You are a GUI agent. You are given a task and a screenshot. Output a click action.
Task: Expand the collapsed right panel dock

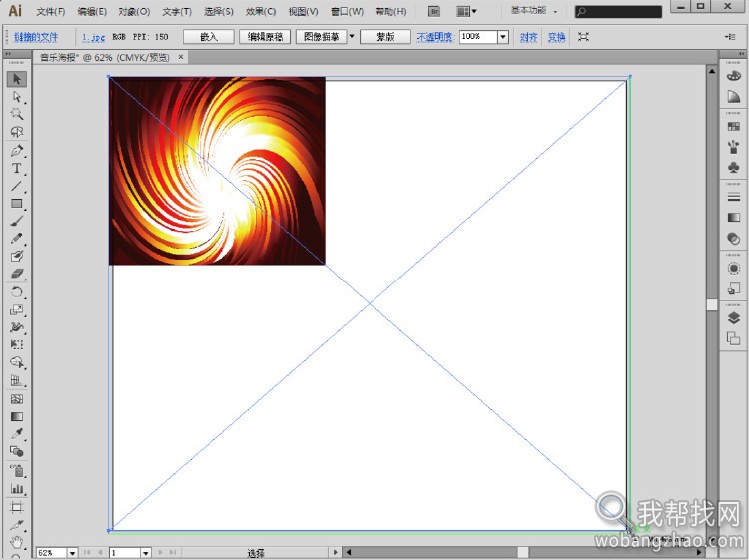(741, 54)
